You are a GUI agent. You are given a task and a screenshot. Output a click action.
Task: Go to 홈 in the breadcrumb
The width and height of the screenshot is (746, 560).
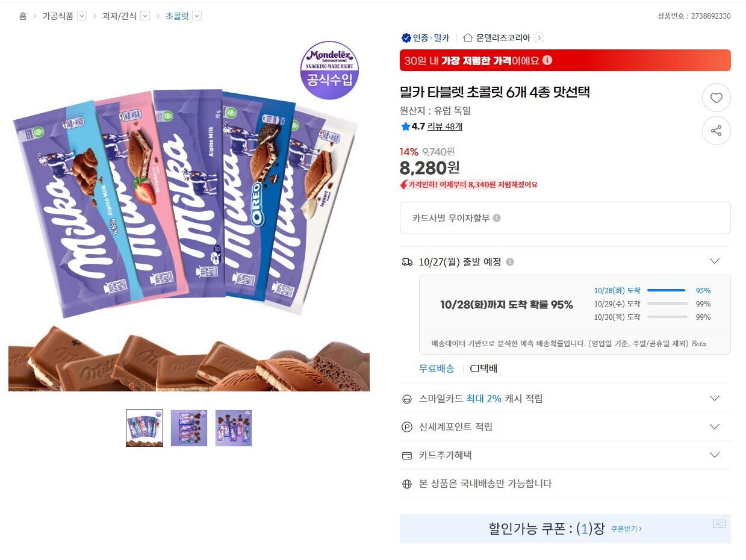tap(23, 16)
